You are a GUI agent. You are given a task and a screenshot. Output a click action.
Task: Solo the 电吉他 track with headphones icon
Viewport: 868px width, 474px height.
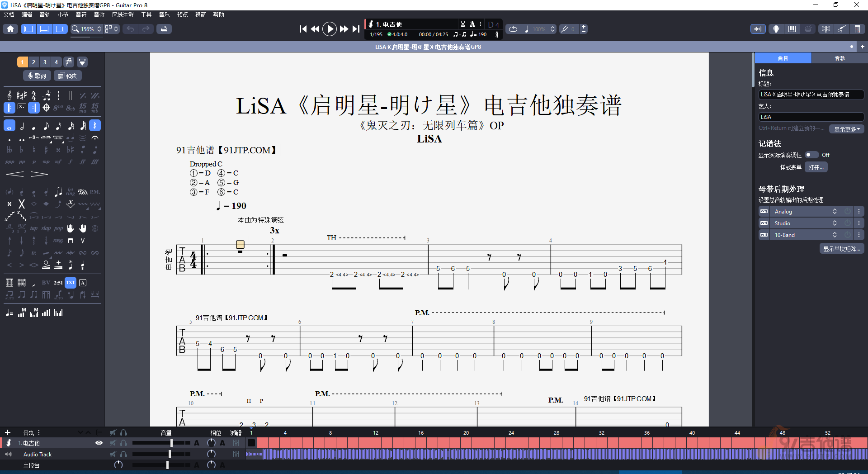(123, 443)
